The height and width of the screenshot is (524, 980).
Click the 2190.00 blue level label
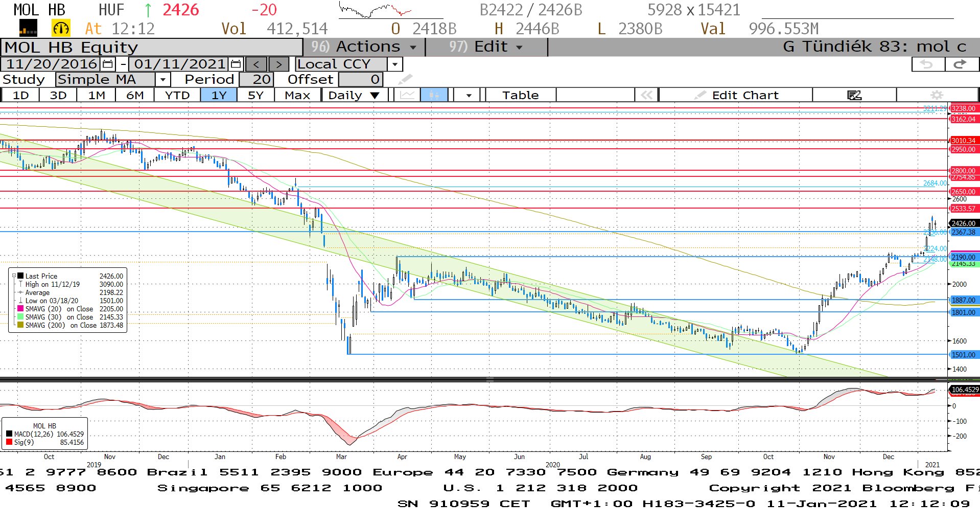click(x=964, y=257)
